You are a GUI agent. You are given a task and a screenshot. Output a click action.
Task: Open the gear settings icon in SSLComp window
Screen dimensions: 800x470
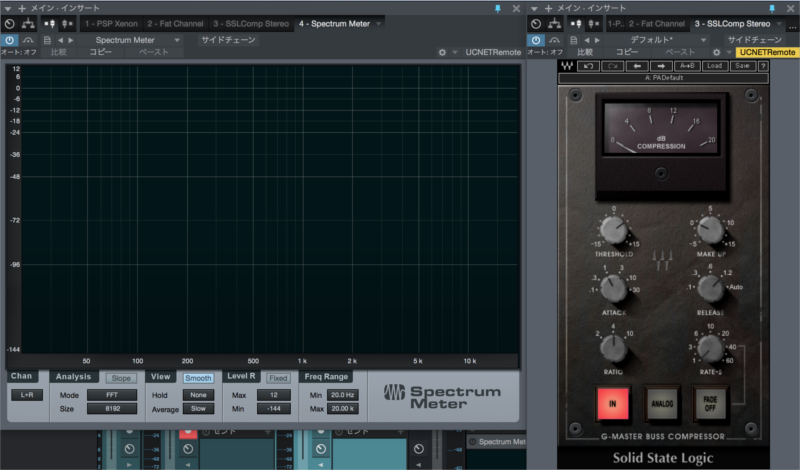tap(716, 52)
